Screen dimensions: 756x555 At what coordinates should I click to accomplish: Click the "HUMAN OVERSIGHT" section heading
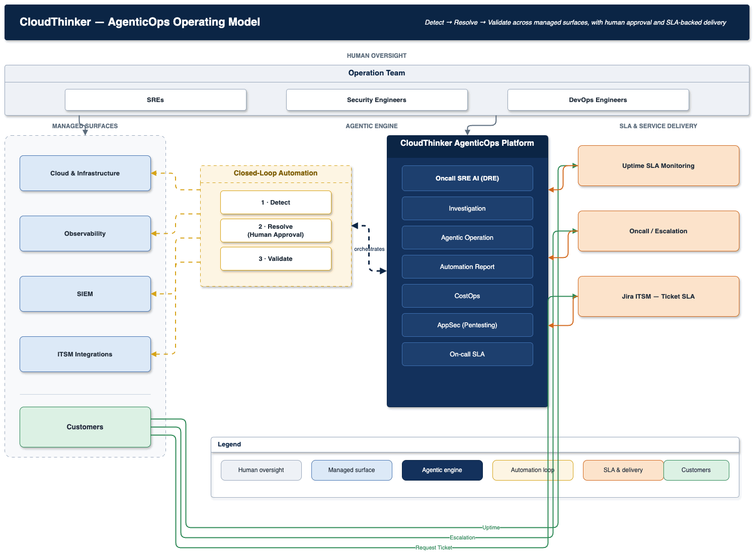coord(377,56)
